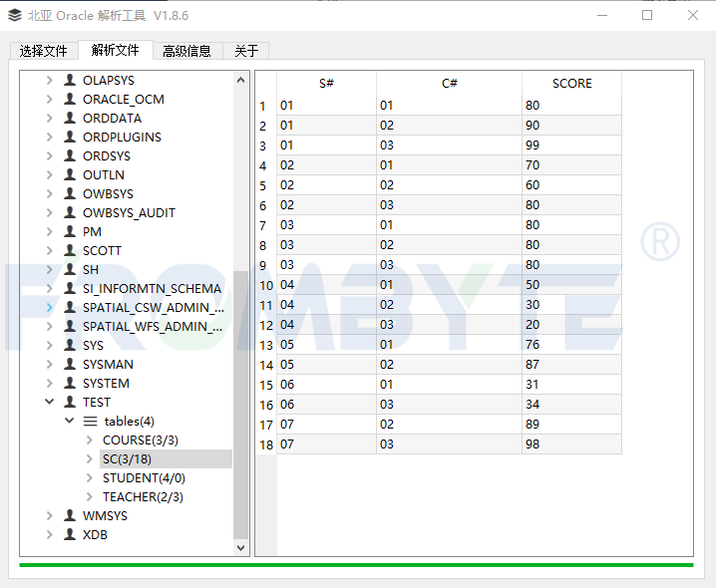
Task: Click the SCORE column header
Action: [x=571, y=83]
